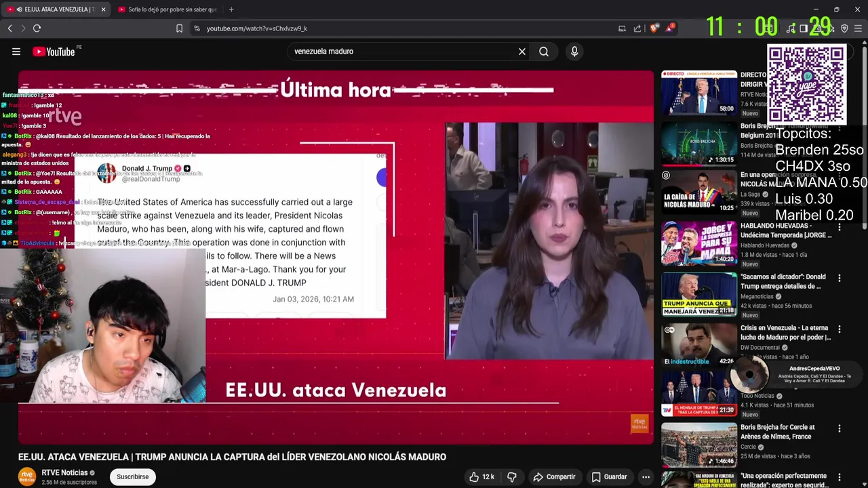This screenshot has width=868, height=488.
Task: Open Crisis en Venezuela La eterna lucha title
Action: (x=786, y=333)
